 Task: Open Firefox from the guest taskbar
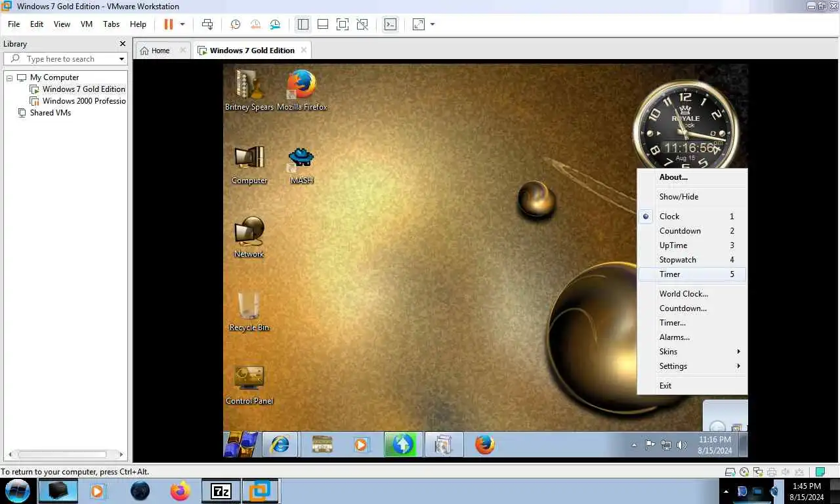coord(484,444)
